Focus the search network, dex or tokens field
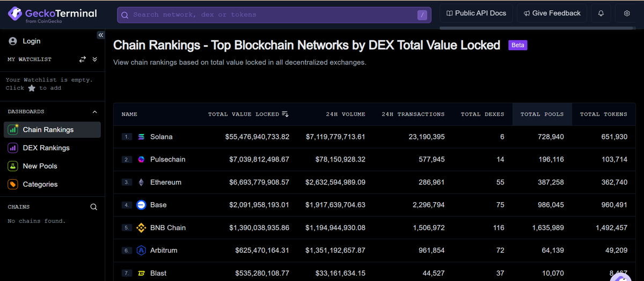This screenshot has height=281, width=644. click(x=274, y=15)
